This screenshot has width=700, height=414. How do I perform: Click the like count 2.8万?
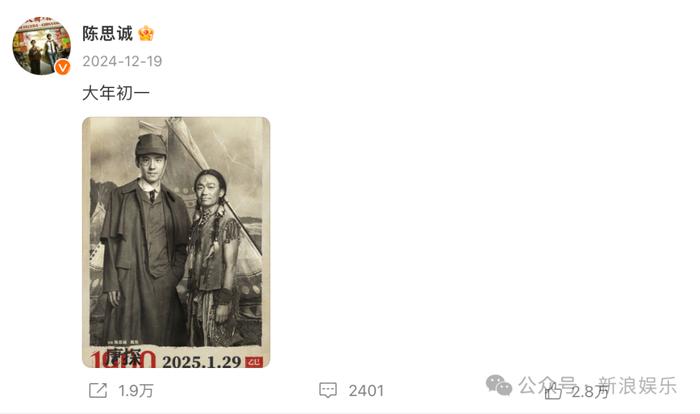click(x=590, y=392)
